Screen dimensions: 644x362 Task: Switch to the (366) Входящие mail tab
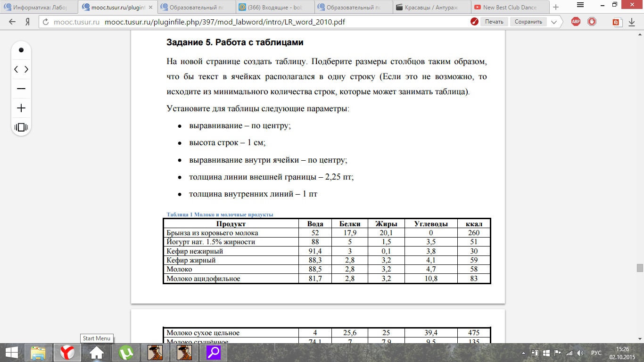pos(274,8)
